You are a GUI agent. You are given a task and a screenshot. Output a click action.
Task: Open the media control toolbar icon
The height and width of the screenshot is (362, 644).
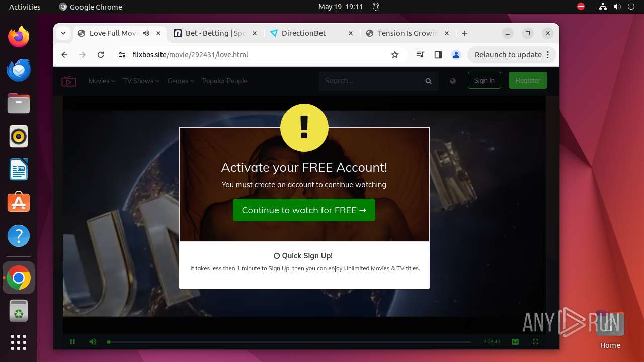[x=420, y=55]
